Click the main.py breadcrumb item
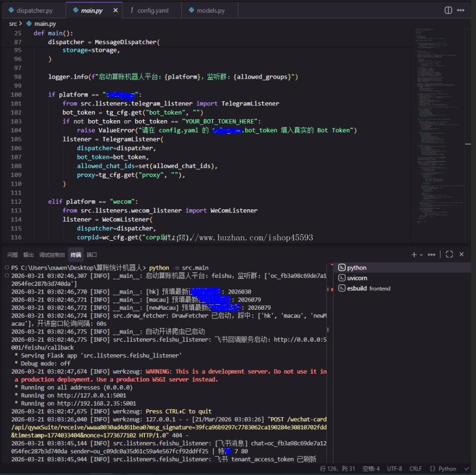 41,24
